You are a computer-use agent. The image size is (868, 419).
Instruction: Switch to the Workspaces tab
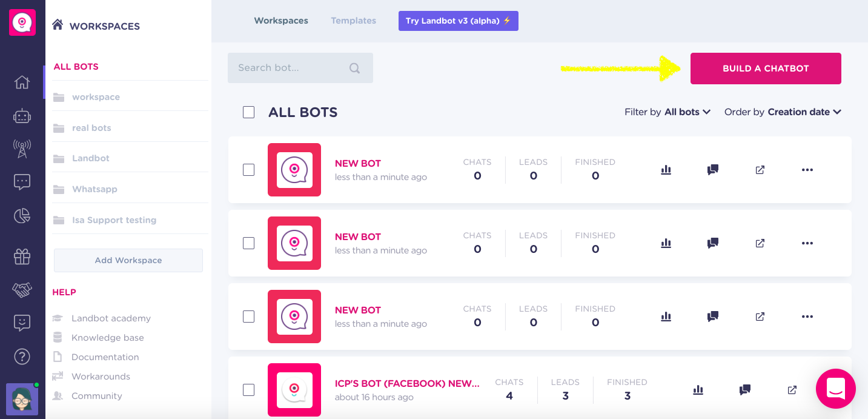coord(281,21)
